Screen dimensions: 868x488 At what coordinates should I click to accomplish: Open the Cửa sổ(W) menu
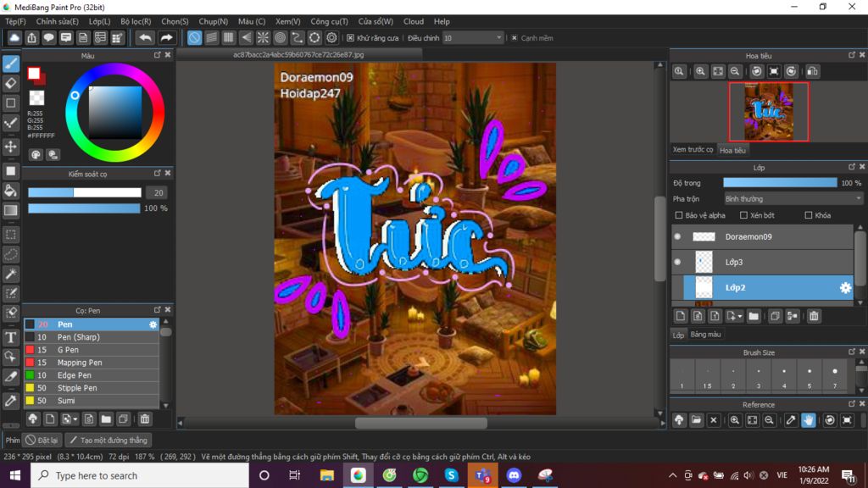[376, 21]
